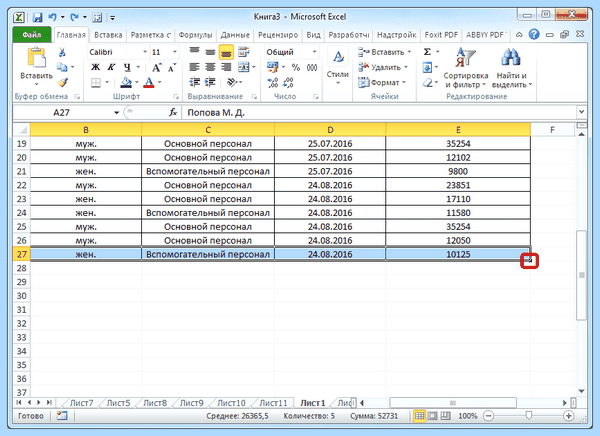Select the Format Painter brush icon
Viewport: 600px width, 436px height.
click(x=62, y=82)
